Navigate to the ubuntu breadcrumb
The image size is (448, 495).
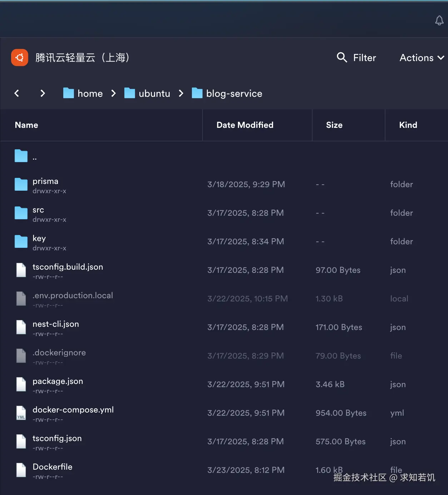[x=154, y=94]
